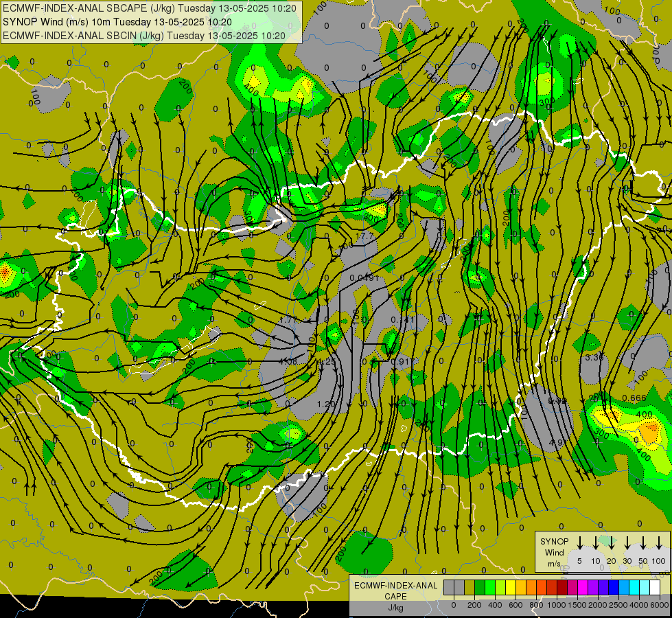Click the '1.20' value on the map

point(326,404)
